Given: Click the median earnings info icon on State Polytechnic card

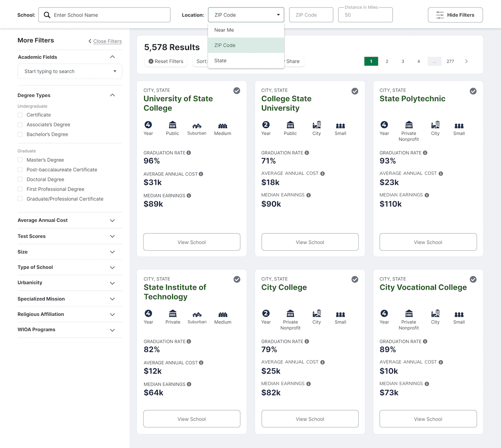Looking at the screenshot, I should 427,195.
